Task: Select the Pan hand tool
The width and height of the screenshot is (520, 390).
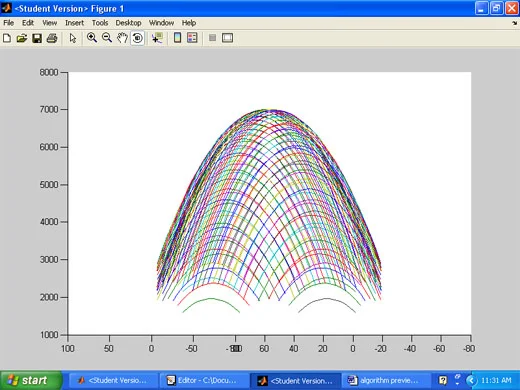Action: (x=122, y=38)
